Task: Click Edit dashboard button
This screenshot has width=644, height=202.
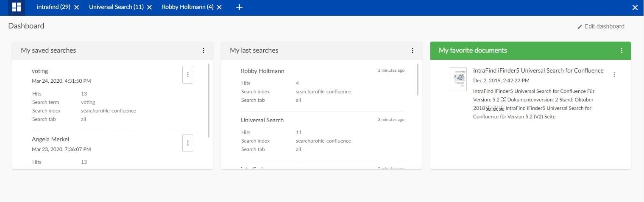Action: [x=601, y=26]
